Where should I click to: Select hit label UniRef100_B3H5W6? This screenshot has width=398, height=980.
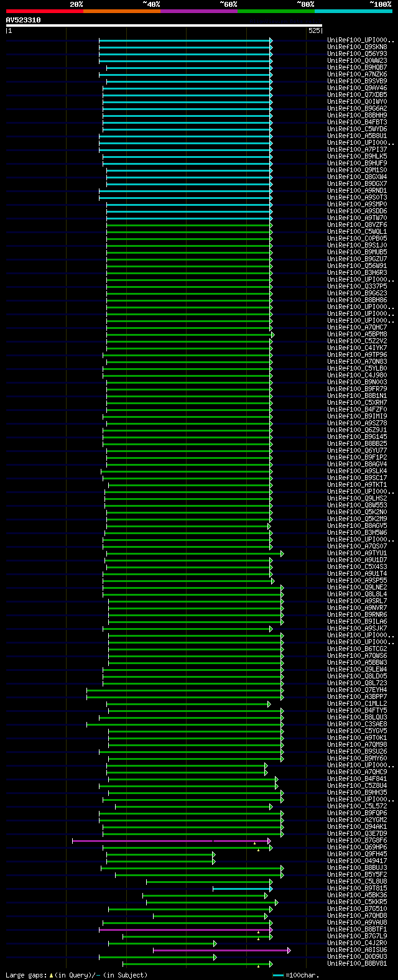(x=357, y=532)
